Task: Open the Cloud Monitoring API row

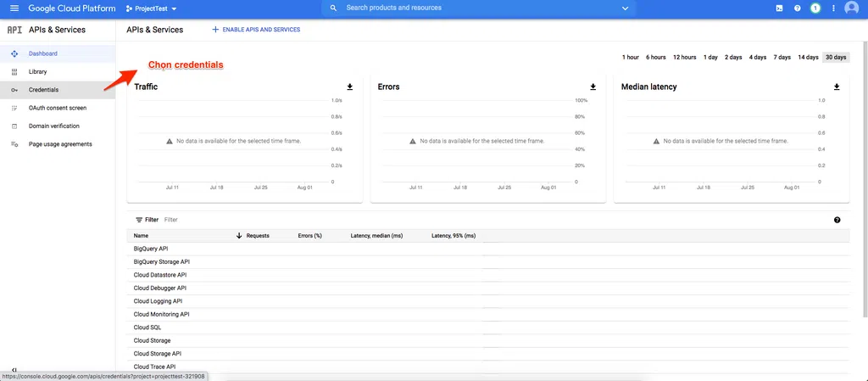Action: [x=488, y=314]
